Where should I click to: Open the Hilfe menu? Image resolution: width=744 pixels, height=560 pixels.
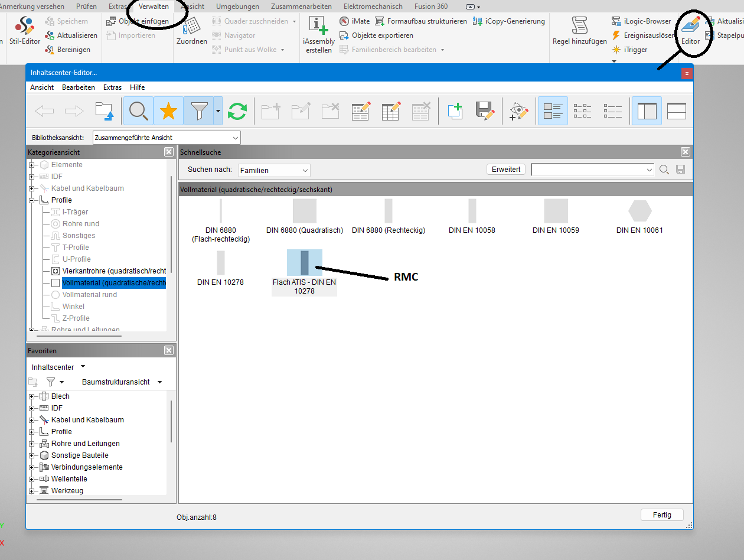(137, 87)
